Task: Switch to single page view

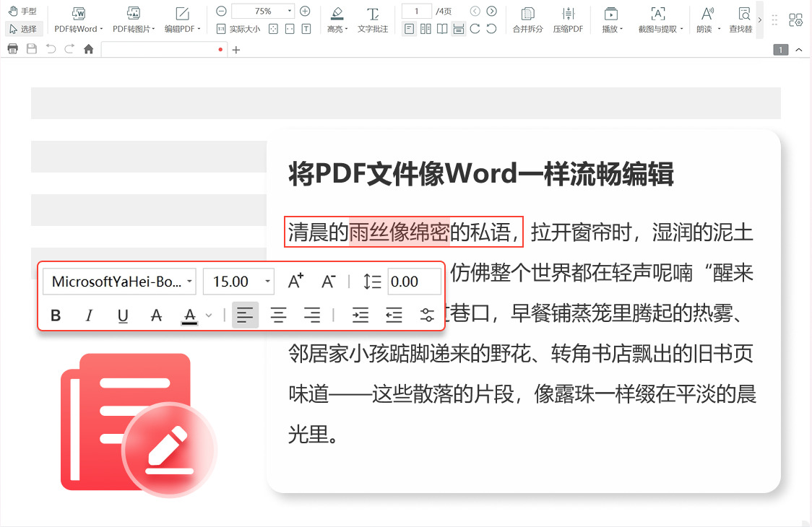Action: click(409, 29)
